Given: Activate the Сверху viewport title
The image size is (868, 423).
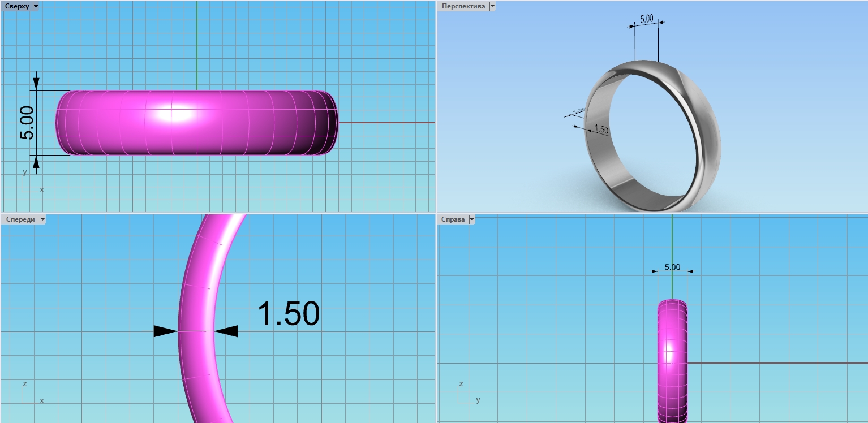Looking at the screenshot, I should click(x=17, y=6).
